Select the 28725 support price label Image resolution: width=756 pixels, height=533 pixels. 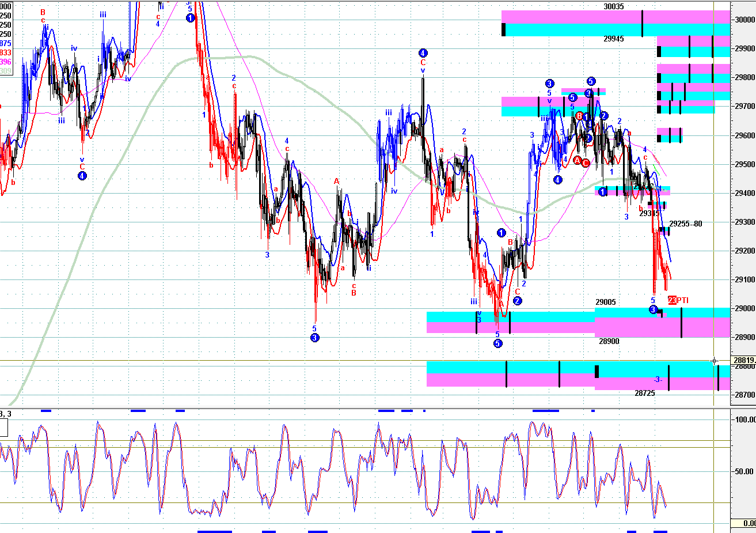click(645, 393)
